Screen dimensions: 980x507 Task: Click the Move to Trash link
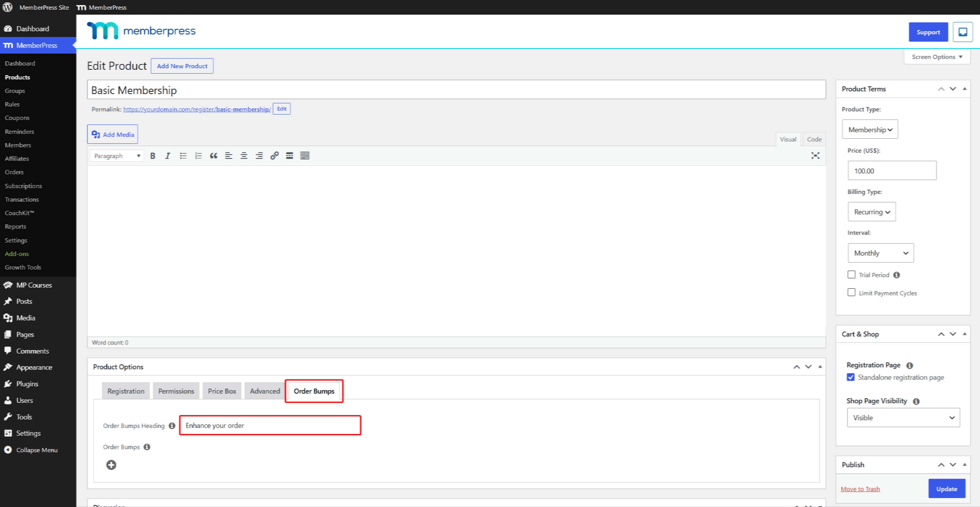tap(860, 489)
